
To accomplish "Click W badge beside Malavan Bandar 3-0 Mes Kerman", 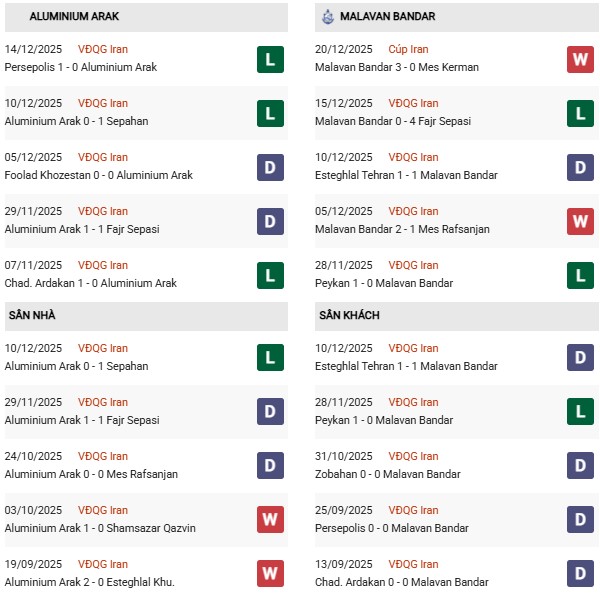I will (580, 59).
